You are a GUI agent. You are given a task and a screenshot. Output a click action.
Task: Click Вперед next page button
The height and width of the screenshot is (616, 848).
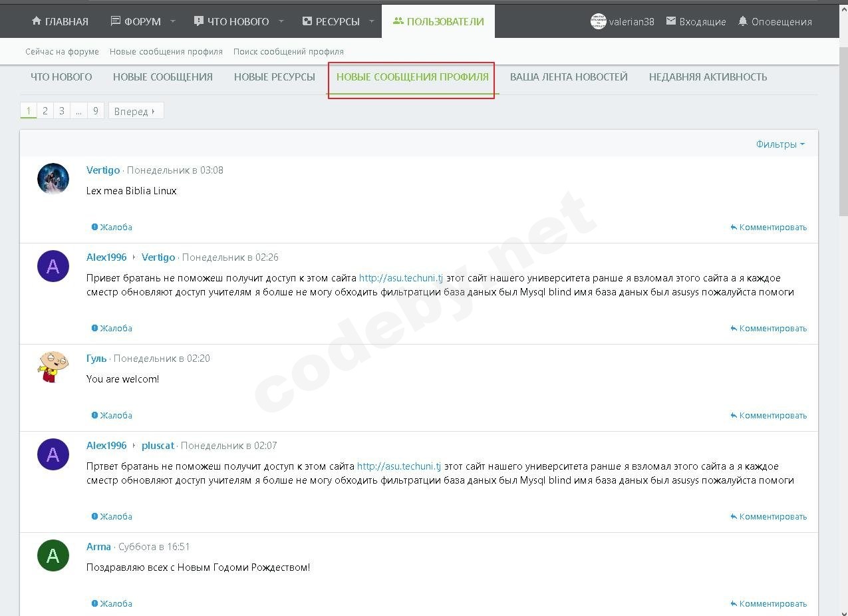coord(136,111)
